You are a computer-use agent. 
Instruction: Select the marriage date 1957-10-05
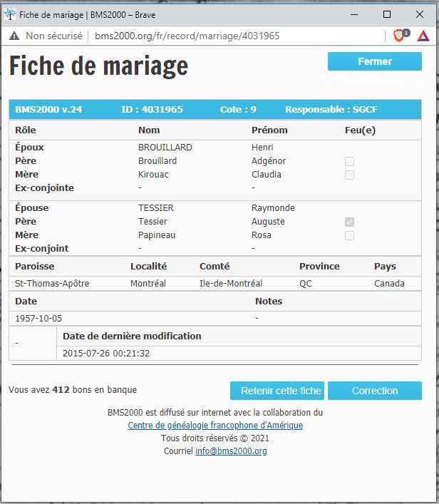tap(38, 319)
